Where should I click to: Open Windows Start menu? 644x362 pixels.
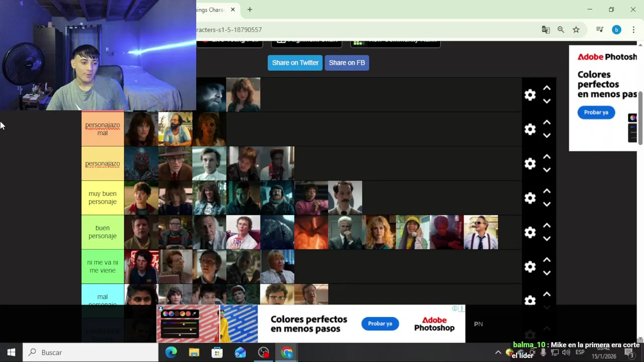tap(11, 352)
